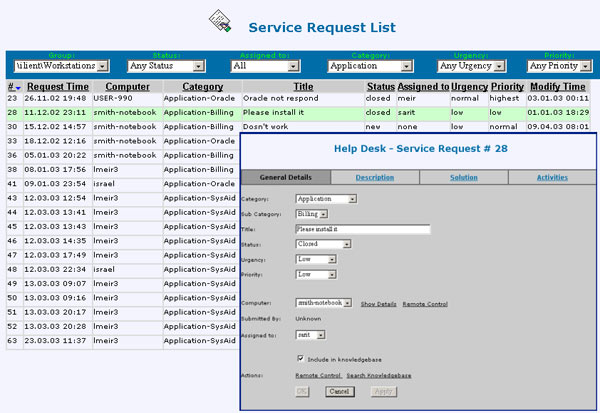The width and height of the screenshot is (600, 413).
Task: Click Remote Control link in Actions row
Action: 317,375
